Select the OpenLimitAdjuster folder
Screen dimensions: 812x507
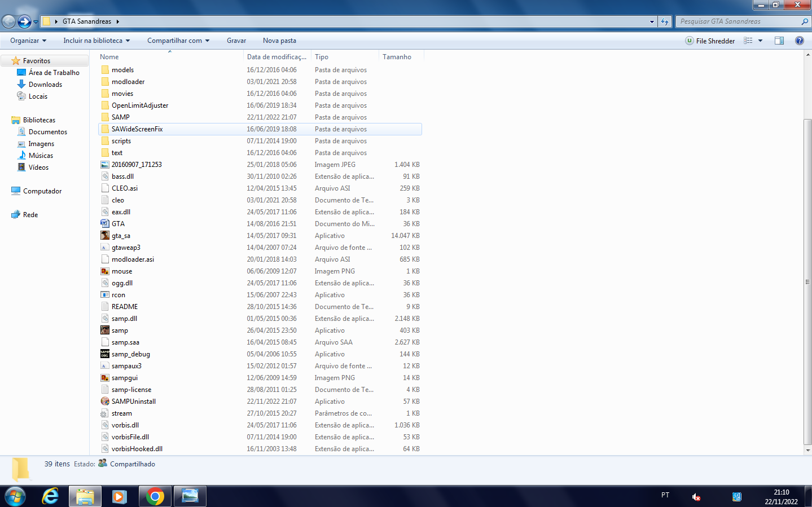139,105
